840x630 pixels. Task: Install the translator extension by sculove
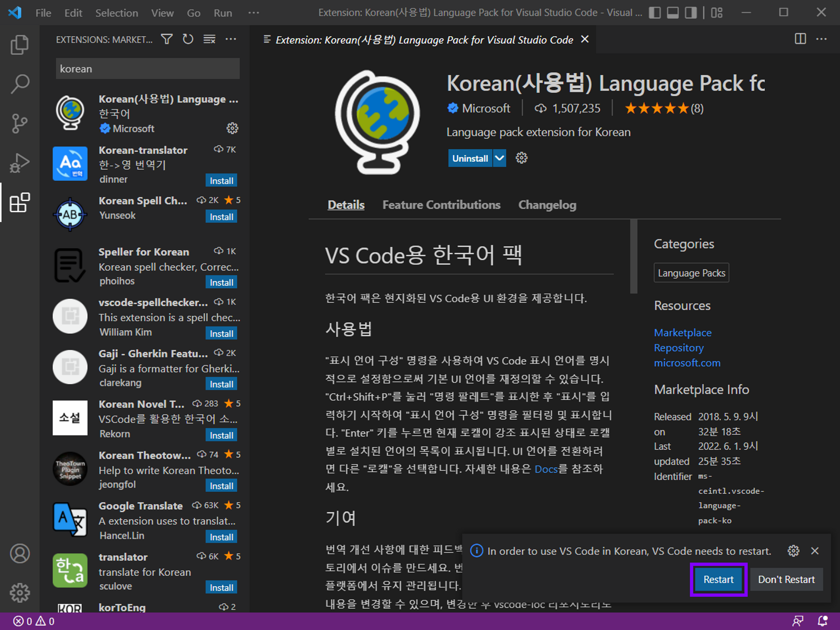click(221, 588)
